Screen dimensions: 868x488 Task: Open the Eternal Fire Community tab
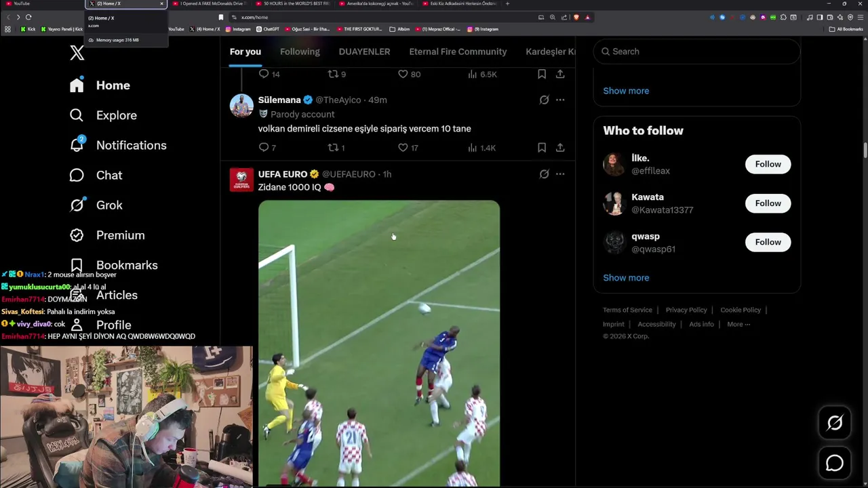tap(458, 52)
